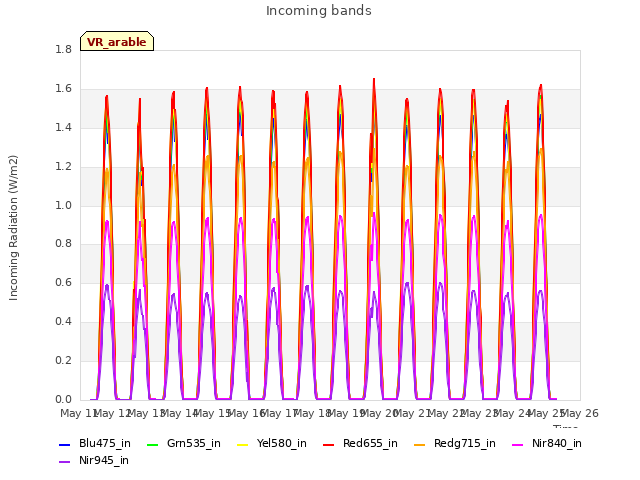Click the Incoming Radiation (W/m2) axis label
The width and height of the screenshot is (640, 480).
point(13,228)
